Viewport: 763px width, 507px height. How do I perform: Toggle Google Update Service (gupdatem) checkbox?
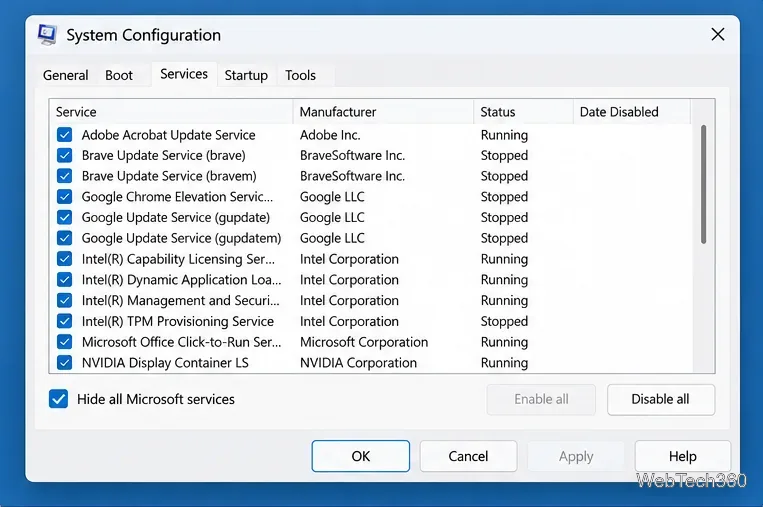click(x=64, y=238)
